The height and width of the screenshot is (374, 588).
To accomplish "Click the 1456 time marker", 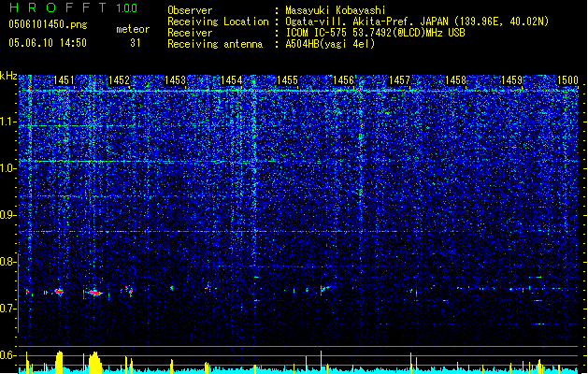I will tap(343, 80).
